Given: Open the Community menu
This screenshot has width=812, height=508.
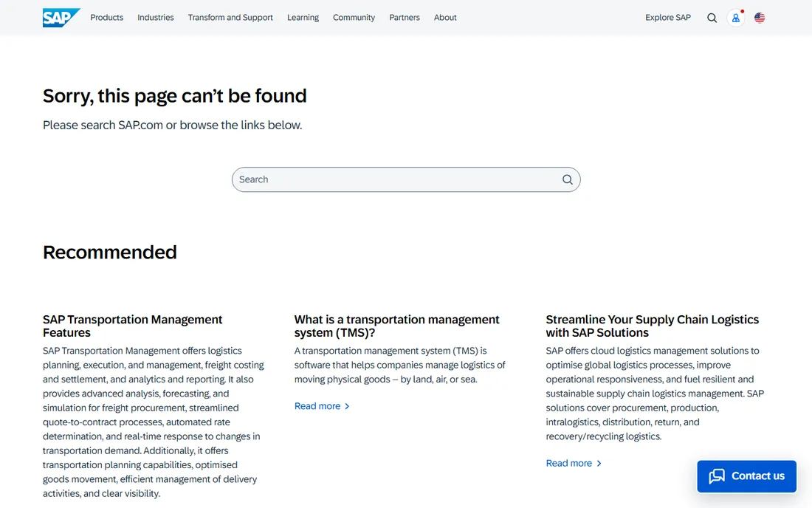Looking at the screenshot, I should click(354, 18).
